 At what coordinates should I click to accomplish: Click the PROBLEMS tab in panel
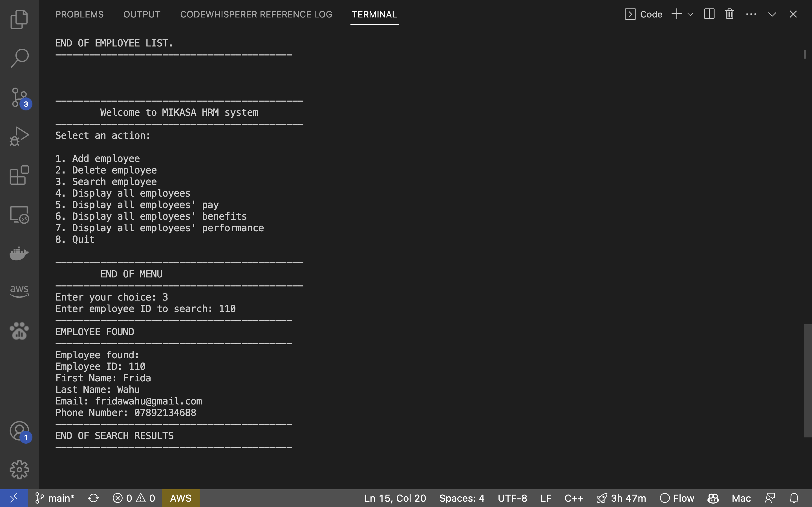click(x=79, y=14)
